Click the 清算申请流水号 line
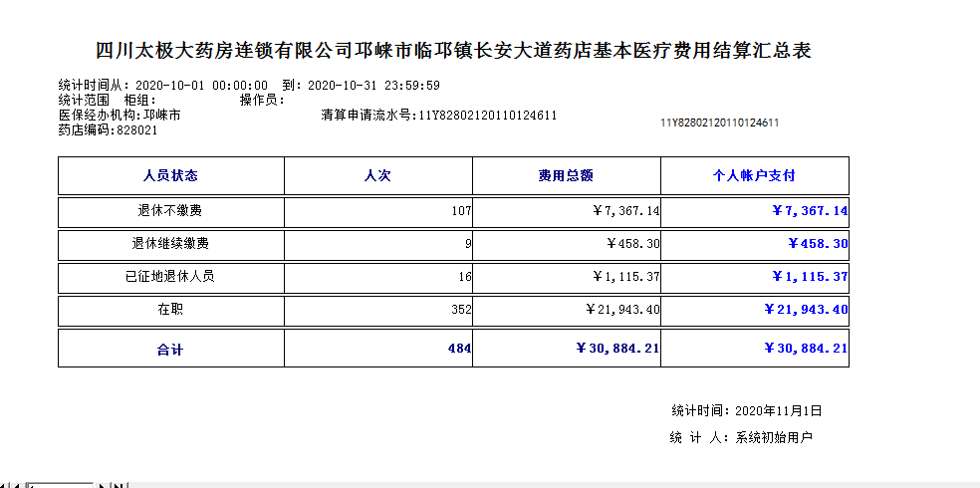Viewport: 980px width, 488px height. pyautogui.click(x=439, y=115)
